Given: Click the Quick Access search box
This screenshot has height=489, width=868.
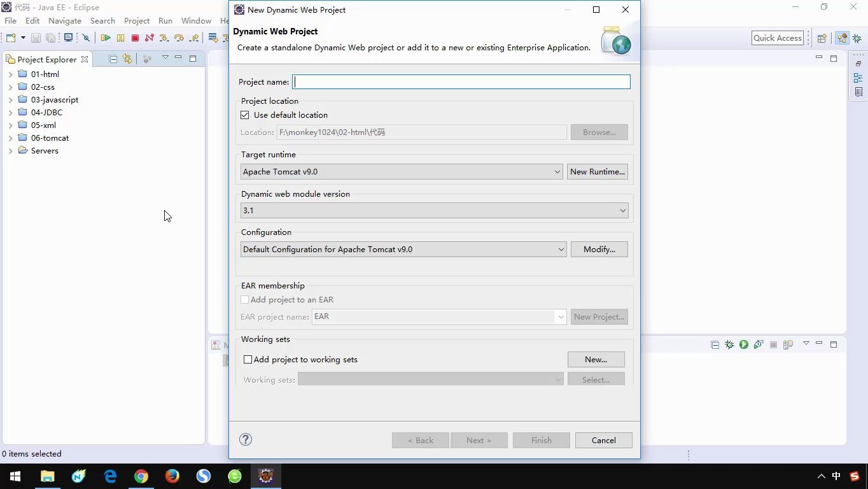Looking at the screenshot, I should tap(778, 38).
